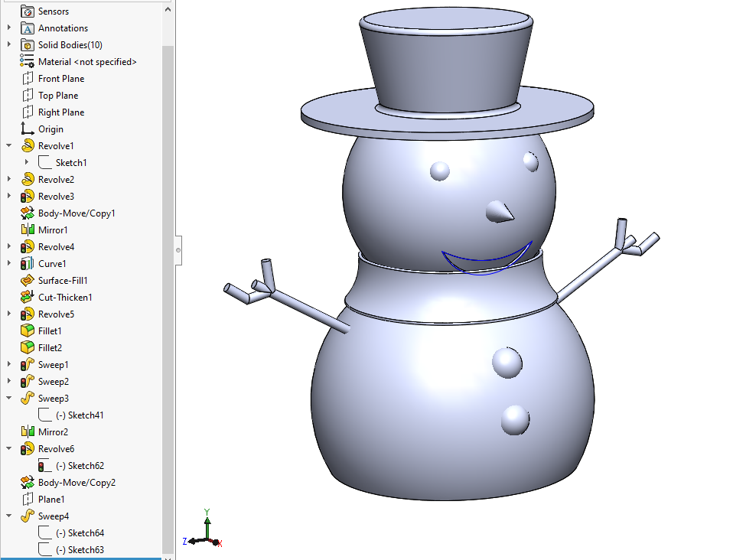Click the XYZ orientation triad
Image resolution: width=733 pixels, height=560 pixels.
pos(204,528)
